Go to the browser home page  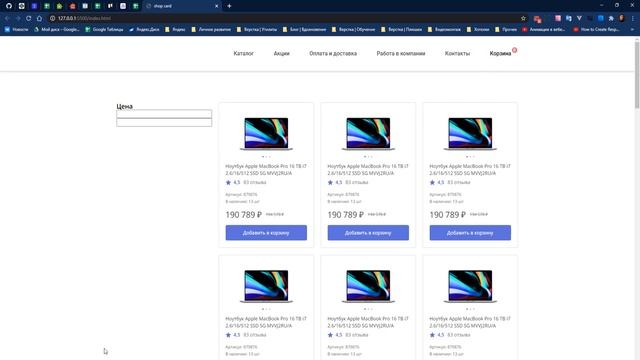(x=39, y=18)
